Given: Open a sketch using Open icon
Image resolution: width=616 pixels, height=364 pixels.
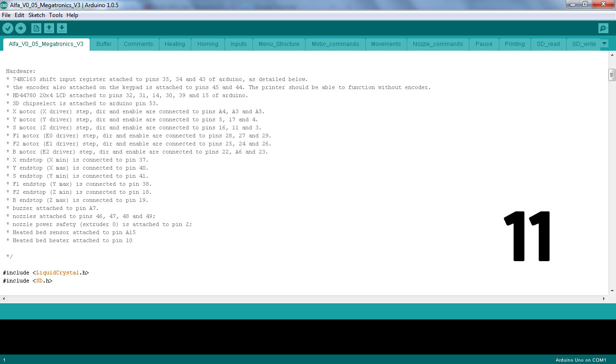Looking at the screenshot, I should point(49,28).
